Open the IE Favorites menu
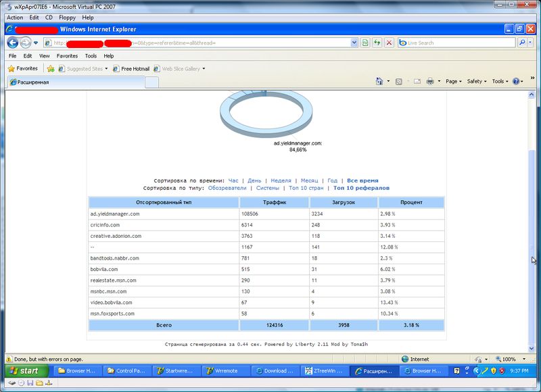 click(67, 56)
